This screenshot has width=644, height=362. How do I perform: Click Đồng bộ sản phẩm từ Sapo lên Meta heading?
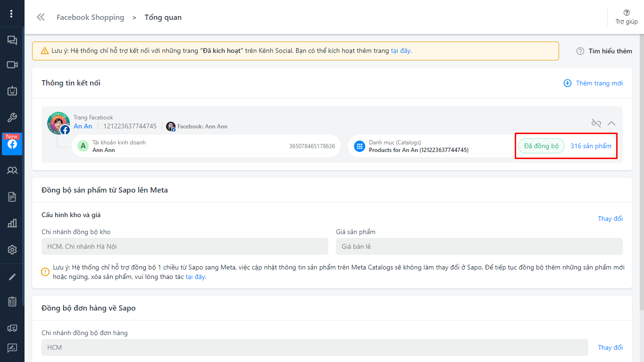click(105, 190)
